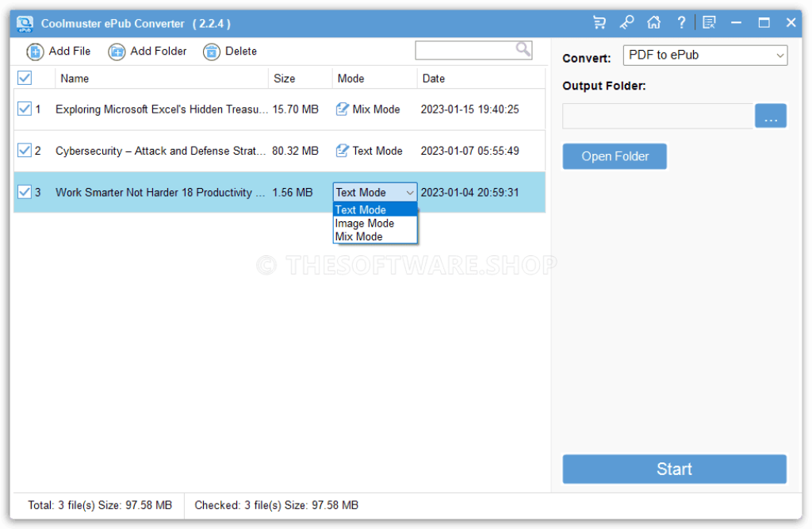Click the Add Folder label
This screenshot has width=812, height=529.
pos(158,52)
